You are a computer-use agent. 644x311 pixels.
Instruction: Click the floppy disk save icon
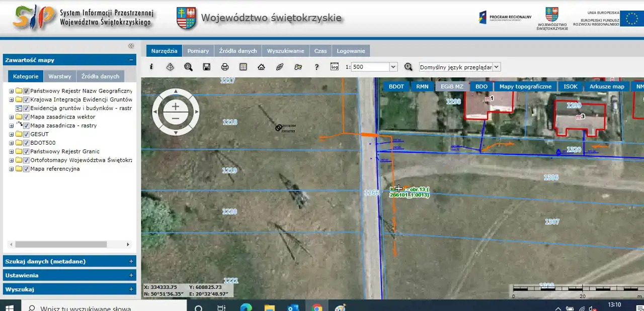206,67
